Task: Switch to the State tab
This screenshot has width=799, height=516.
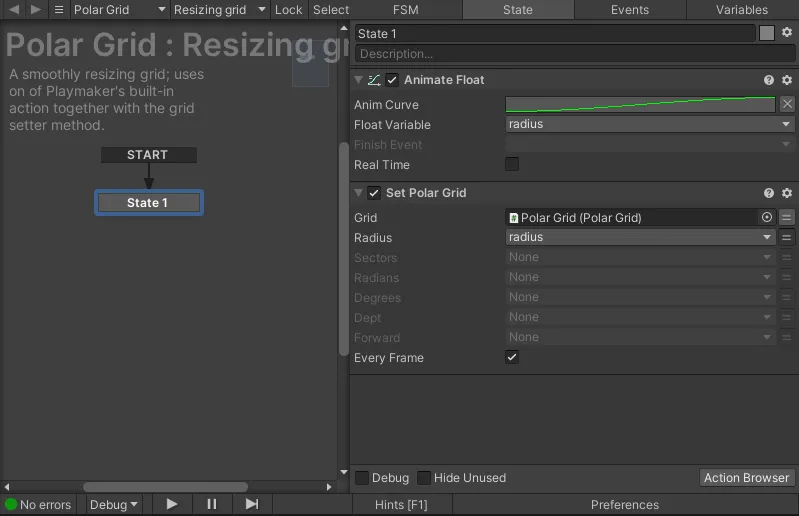Action: [x=518, y=10]
